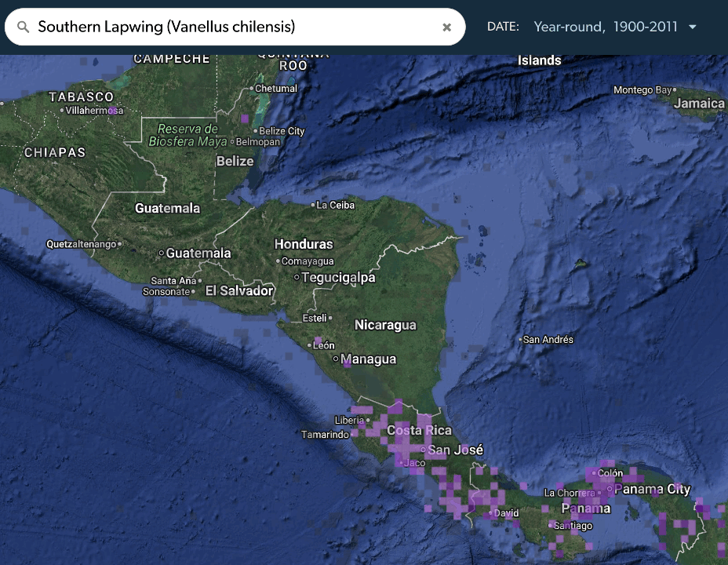This screenshot has width=728, height=565.
Task: Click the Reserva de Biosfera Maya label
Action: tap(187, 135)
